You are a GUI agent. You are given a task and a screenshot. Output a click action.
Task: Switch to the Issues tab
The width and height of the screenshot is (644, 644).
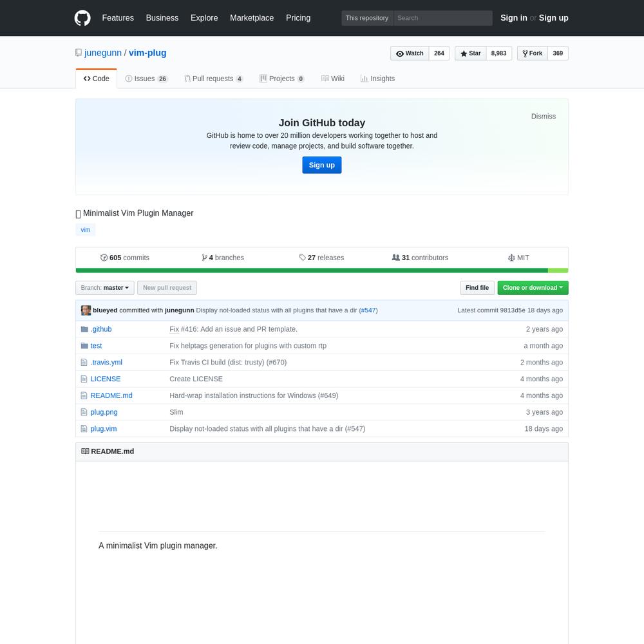pos(147,79)
